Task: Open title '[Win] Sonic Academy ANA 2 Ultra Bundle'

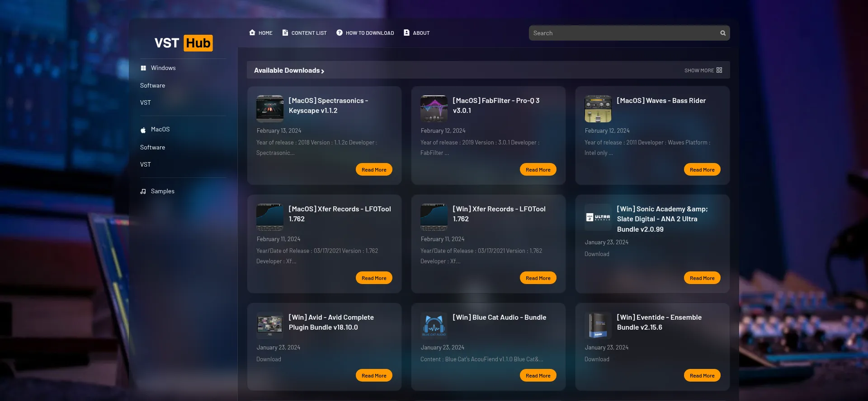Action: click(662, 219)
